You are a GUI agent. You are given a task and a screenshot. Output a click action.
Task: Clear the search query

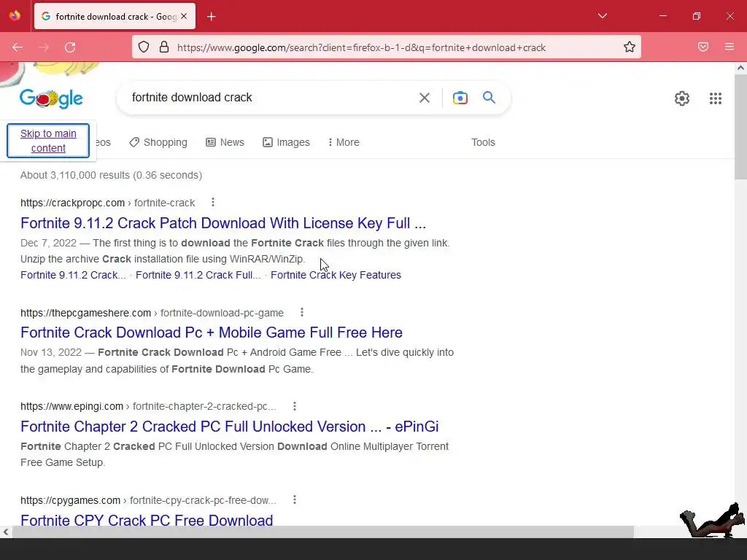click(x=424, y=98)
